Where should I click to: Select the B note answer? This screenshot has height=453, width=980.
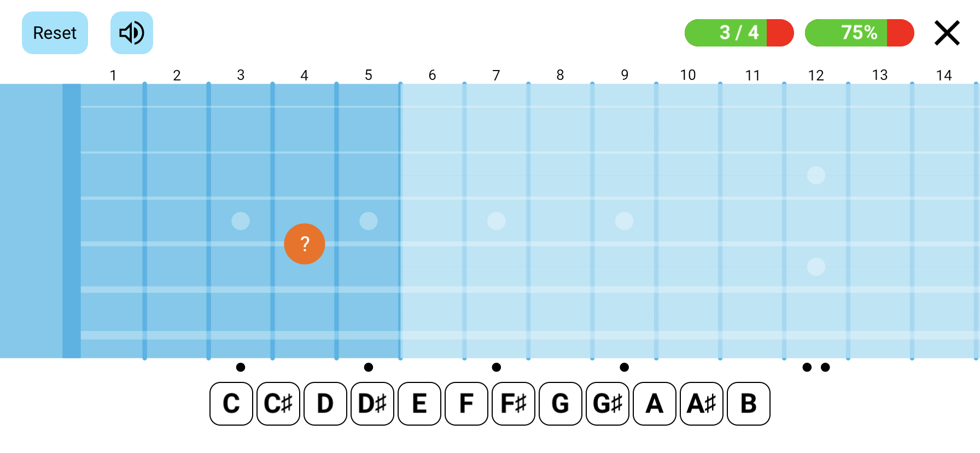click(749, 404)
